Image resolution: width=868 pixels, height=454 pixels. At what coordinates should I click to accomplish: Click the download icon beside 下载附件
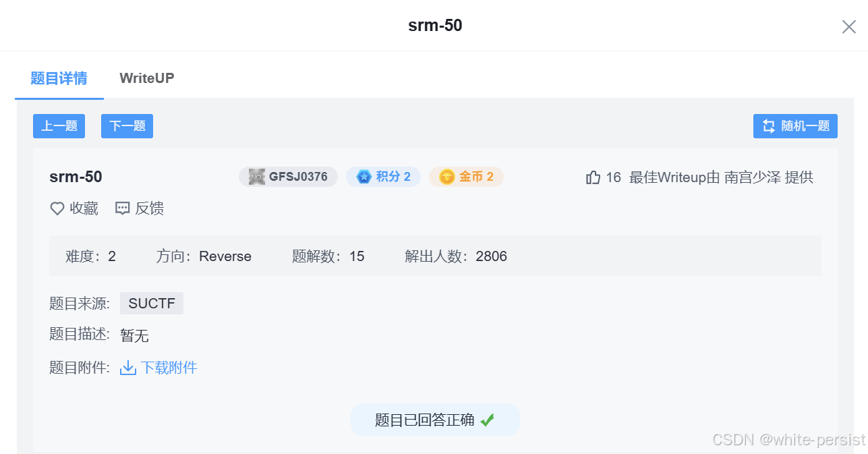(127, 368)
